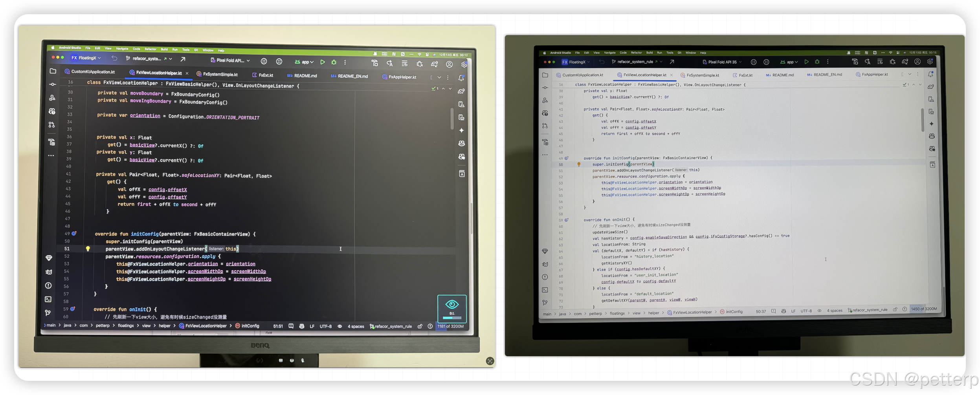Screen dimensions: 980x395
Task: Open Terminal tool window in dark window
Action: [x=48, y=299]
